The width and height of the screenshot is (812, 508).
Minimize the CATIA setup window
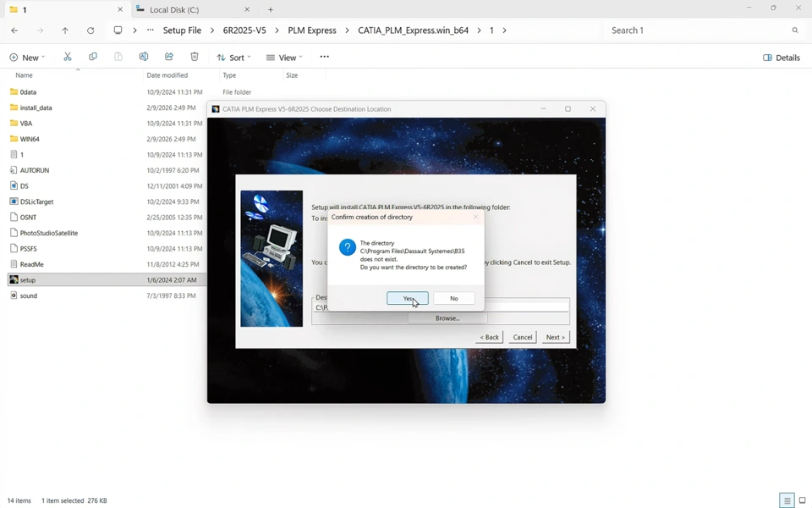[543, 109]
